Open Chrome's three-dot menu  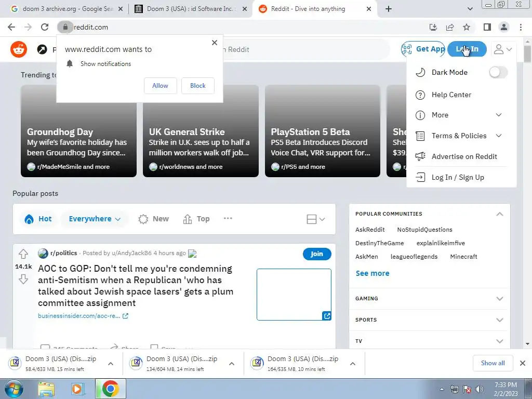tap(521, 27)
